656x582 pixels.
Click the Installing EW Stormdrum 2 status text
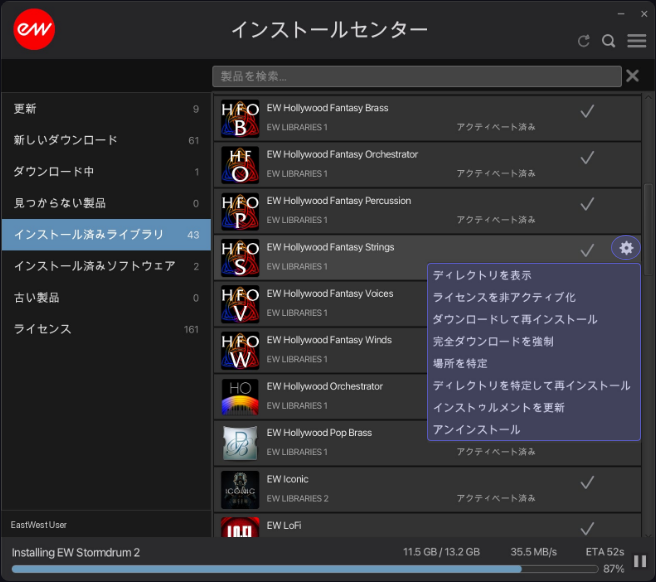(76, 552)
